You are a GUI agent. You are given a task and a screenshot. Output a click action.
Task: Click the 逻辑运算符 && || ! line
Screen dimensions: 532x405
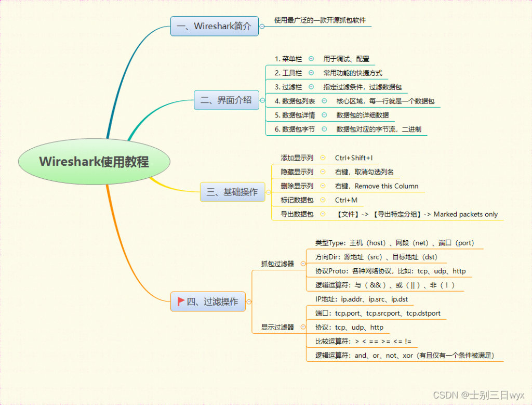[385, 285]
